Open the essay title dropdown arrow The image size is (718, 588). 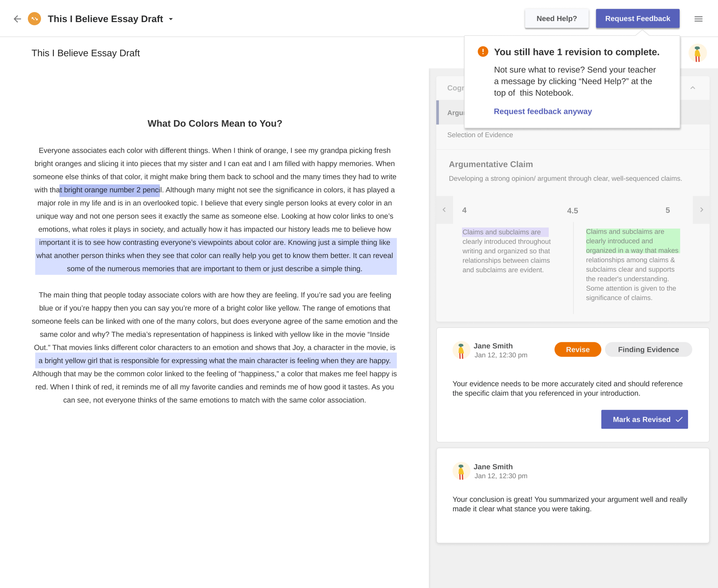pyautogui.click(x=171, y=19)
